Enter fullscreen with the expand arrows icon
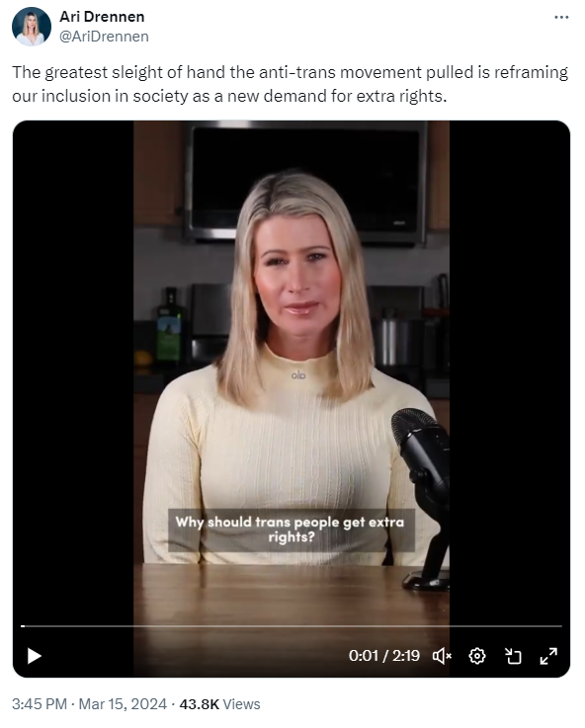Image resolution: width=585 pixels, height=728 pixels. (548, 656)
